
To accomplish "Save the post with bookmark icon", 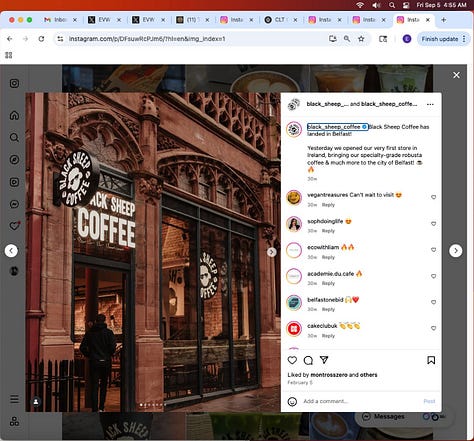I will [431, 360].
